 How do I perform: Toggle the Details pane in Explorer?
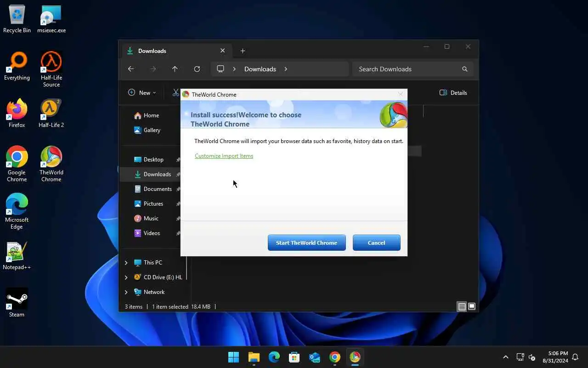[453, 92]
